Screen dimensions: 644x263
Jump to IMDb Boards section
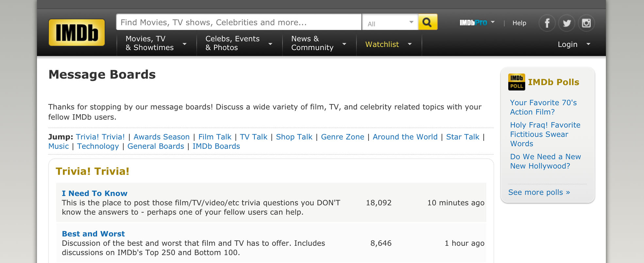216,146
